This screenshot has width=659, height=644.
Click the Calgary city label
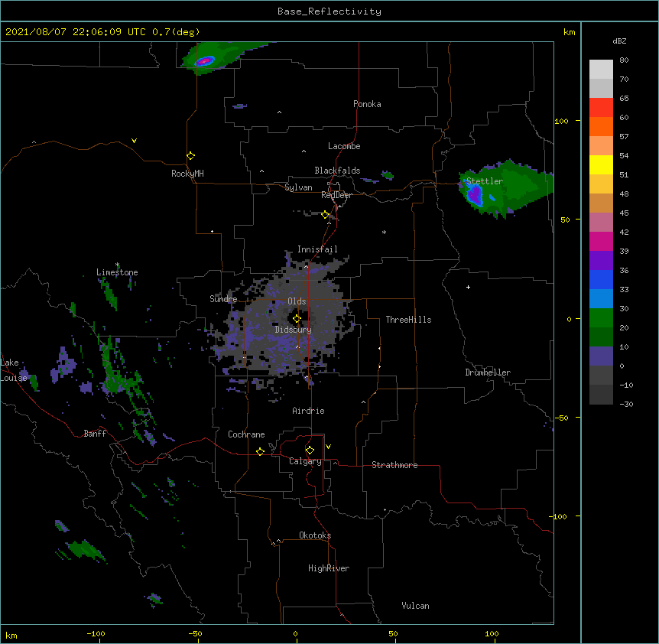pos(305,461)
